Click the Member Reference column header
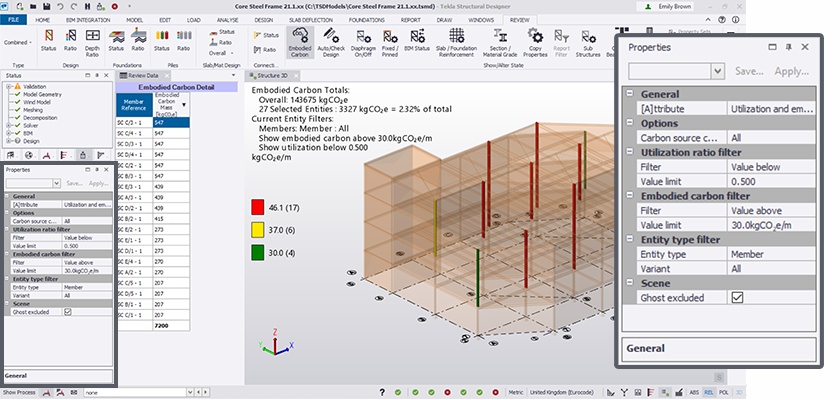Viewport: 840px width, 400px height. click(x=134, y=105)
